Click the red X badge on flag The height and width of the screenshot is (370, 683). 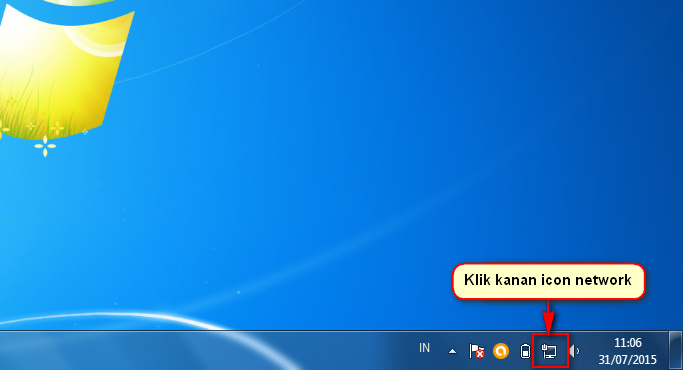480,354
